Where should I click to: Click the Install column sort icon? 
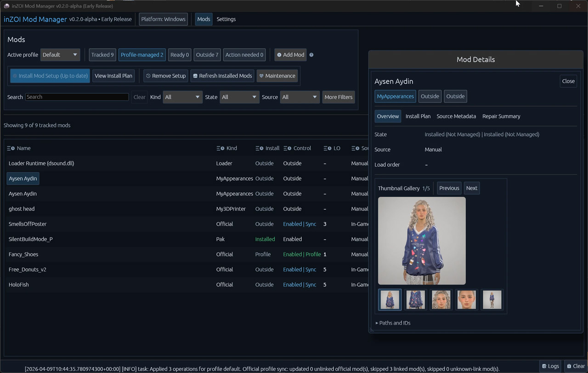click(260, 148)
